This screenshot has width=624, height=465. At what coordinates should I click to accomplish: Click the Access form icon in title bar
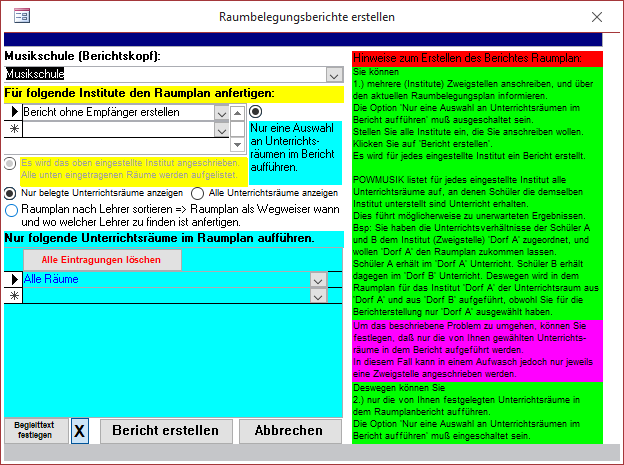20,16
